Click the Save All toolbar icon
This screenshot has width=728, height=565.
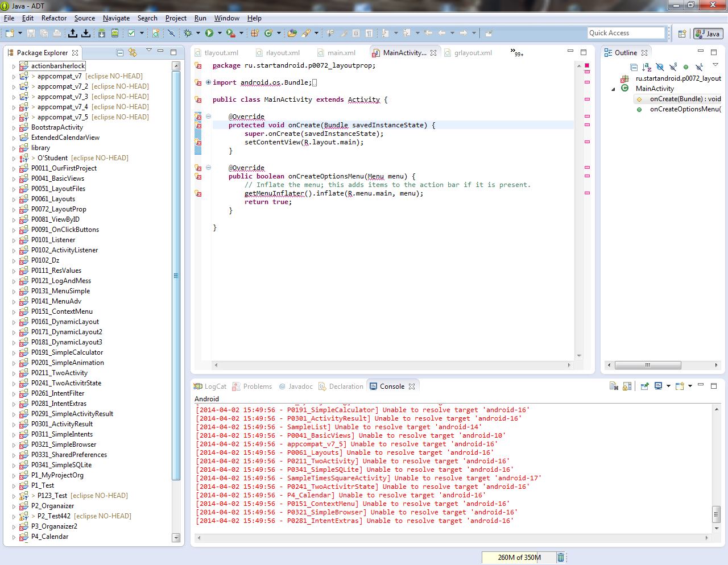click(x=44, y=33)
